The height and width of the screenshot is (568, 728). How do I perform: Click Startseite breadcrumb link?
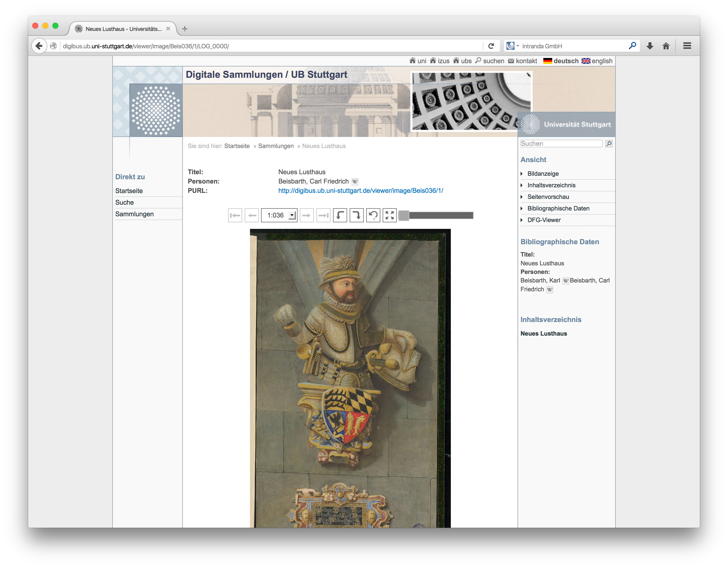(237, 146)
